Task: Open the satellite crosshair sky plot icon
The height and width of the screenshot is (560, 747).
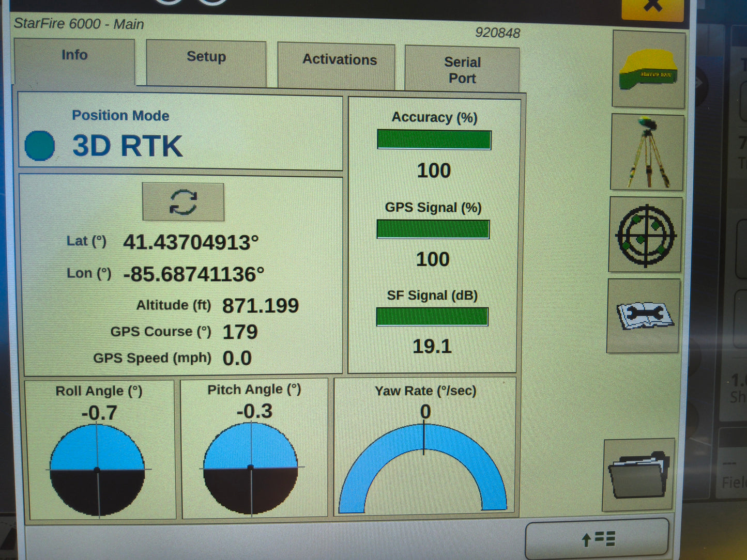Action: 645,235
